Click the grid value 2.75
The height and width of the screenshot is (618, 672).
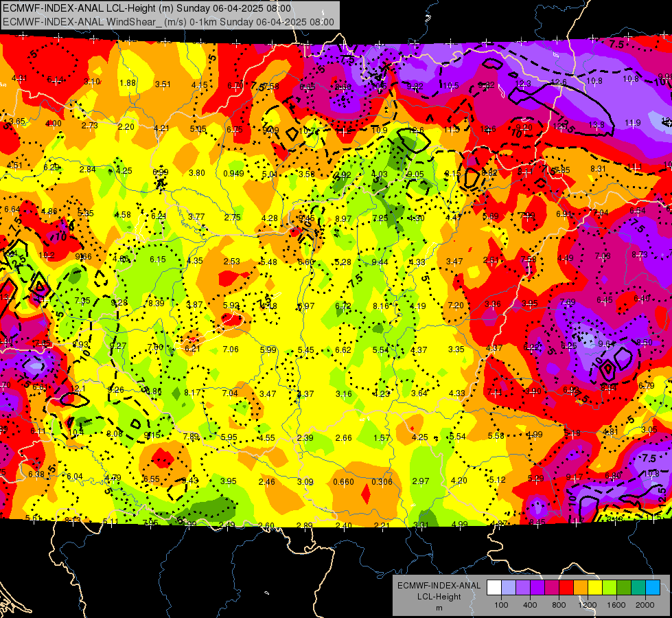[232, 218]
